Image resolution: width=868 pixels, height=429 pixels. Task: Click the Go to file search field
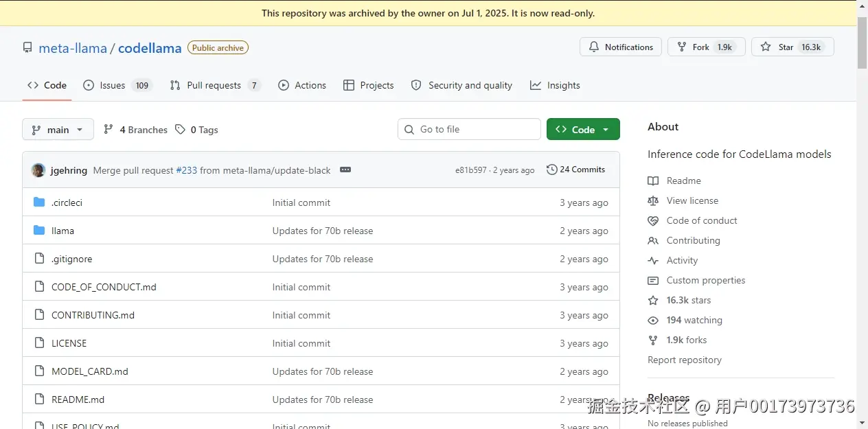tap(469, 129)
